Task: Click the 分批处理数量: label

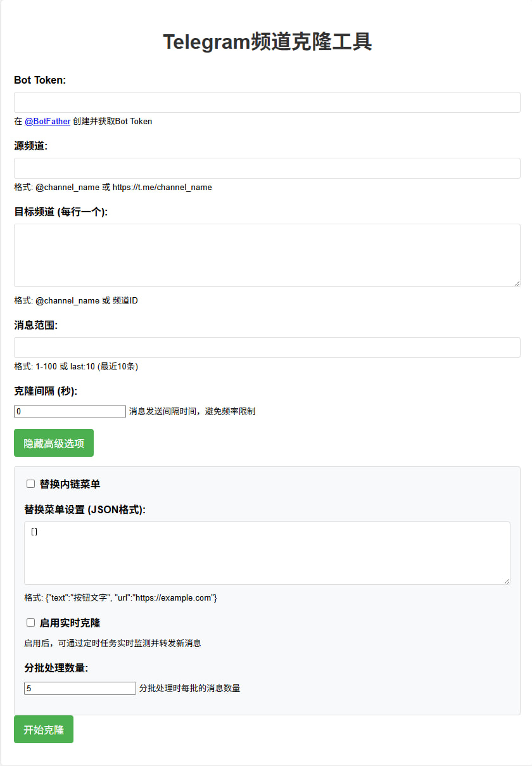Action: coord(56,668)
